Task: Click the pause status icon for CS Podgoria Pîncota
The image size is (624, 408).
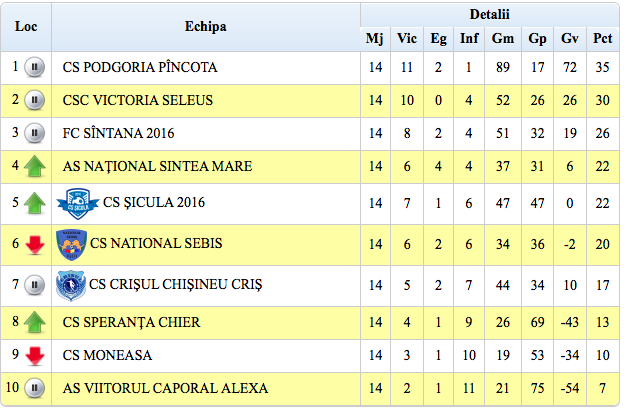Action: [35, 68]
